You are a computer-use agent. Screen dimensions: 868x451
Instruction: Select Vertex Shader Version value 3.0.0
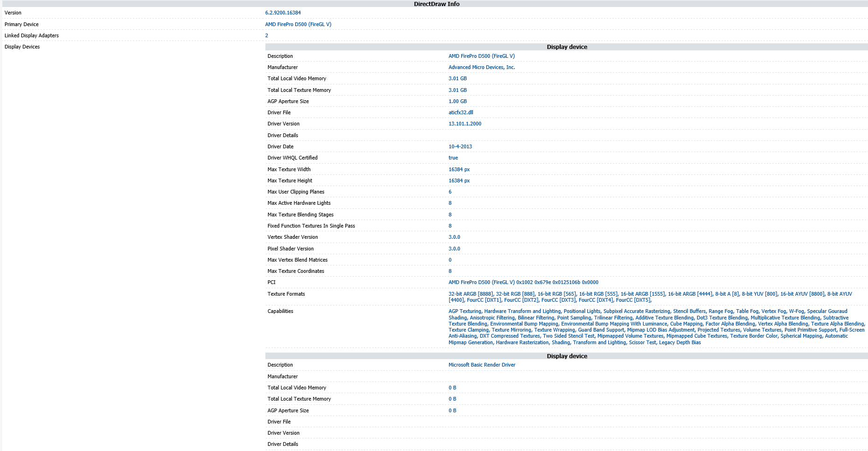tap(454, 237)
